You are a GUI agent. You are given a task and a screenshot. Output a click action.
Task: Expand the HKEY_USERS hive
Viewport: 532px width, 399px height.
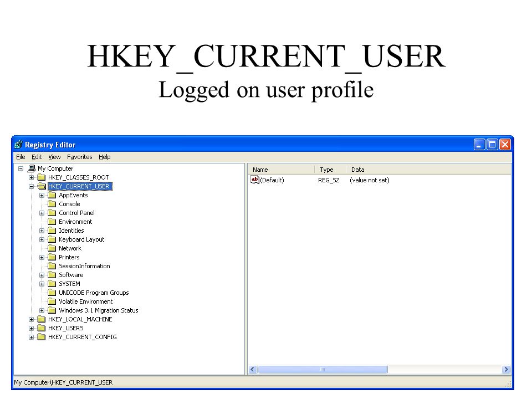point(31,328)
